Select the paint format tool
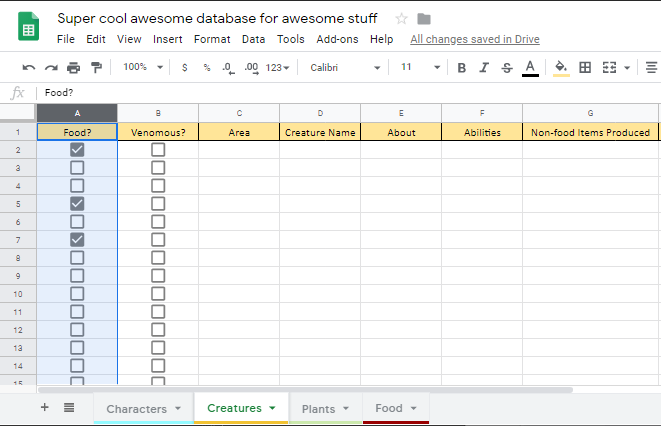 click(x=96, y=68)
